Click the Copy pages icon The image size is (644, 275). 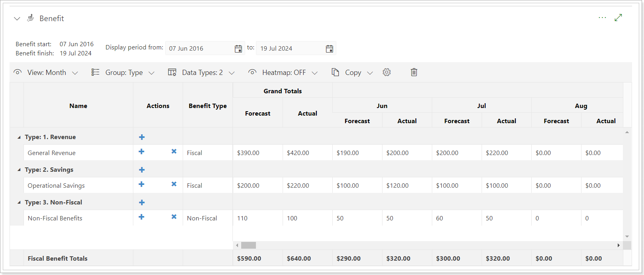[x=336, y=72]
